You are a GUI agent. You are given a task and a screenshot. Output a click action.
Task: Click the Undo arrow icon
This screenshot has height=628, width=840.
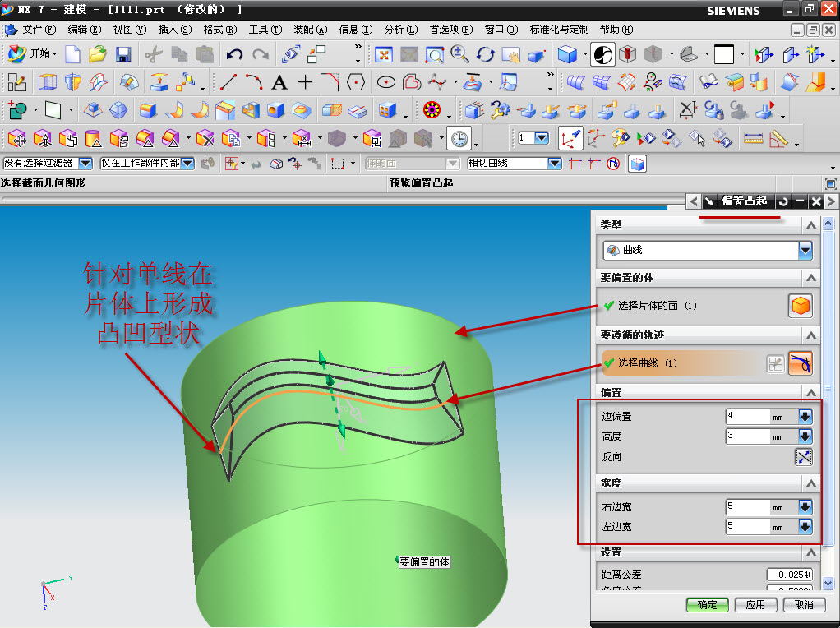tap(234, 54)
